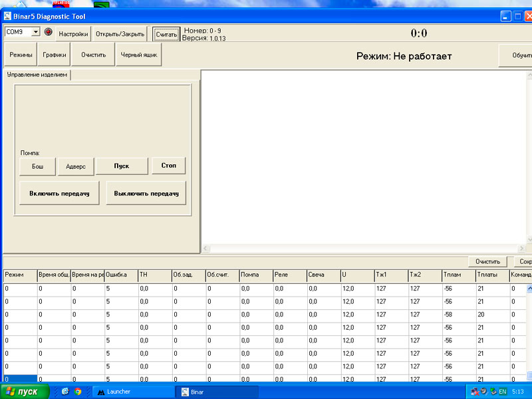Image resolution: width=532 pixels, height=399 pixels.
Task: Click the data table's scroll up arrow
Action: pos(529,289)
